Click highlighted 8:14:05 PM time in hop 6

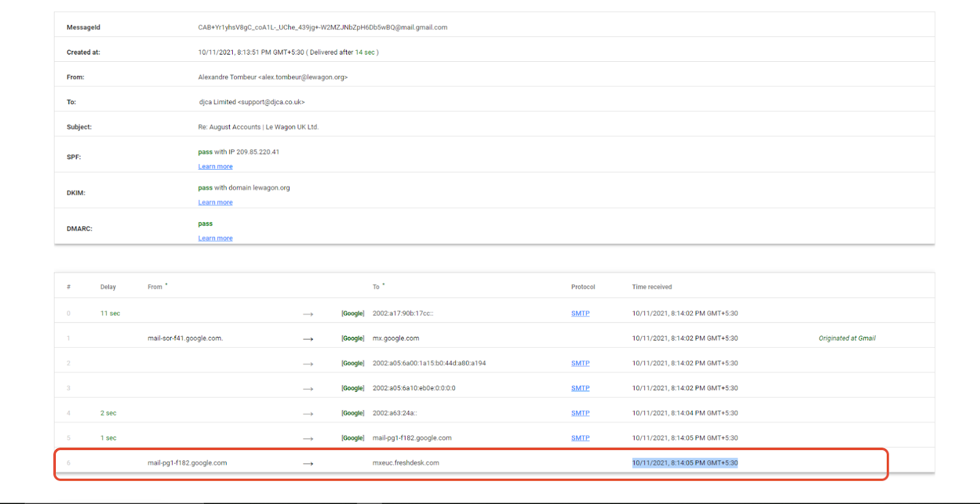tap(685, 464)
